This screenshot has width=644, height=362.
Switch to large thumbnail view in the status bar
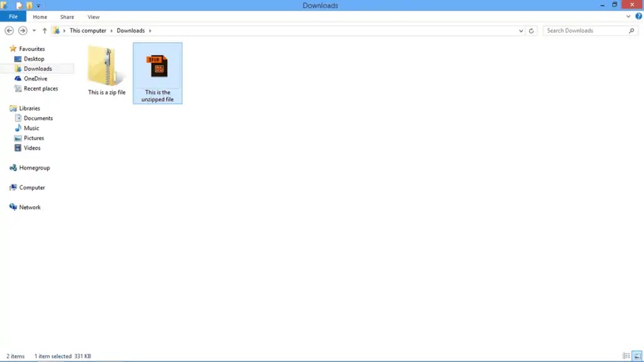(636, 356)
